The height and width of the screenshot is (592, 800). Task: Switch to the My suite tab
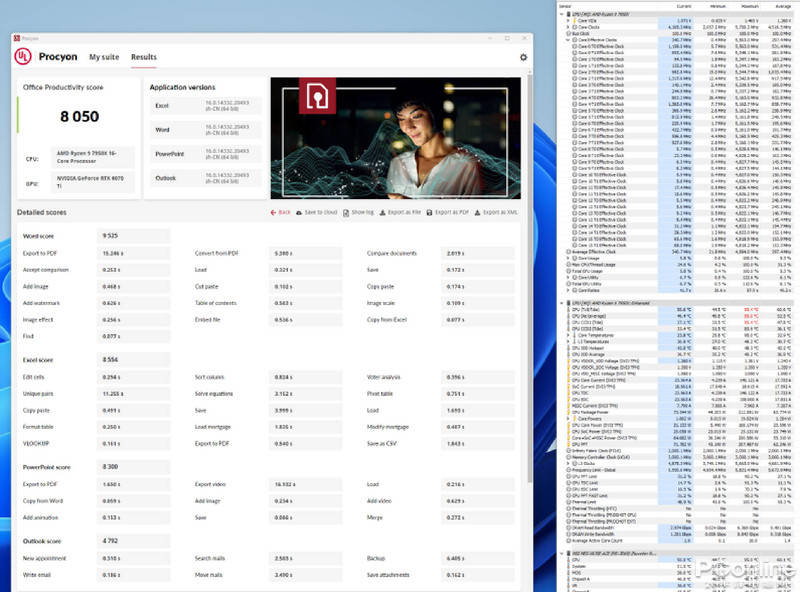coord(103,57)
